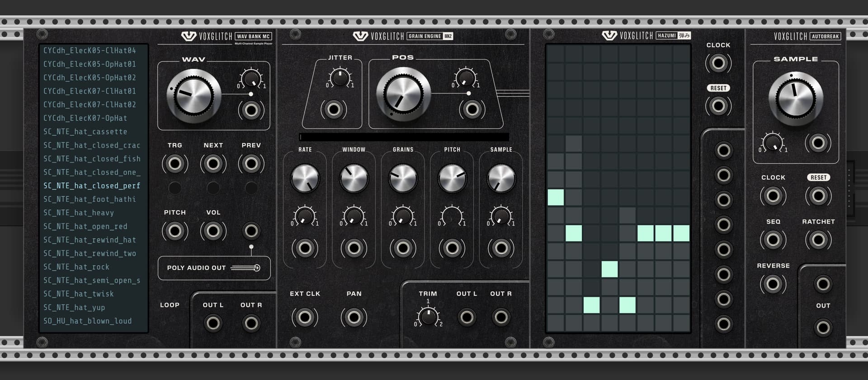This screenshot has height=380, width=868.
Task: Click the JITTER small knob
Action: pyautogui.click(x=340, y=78)
